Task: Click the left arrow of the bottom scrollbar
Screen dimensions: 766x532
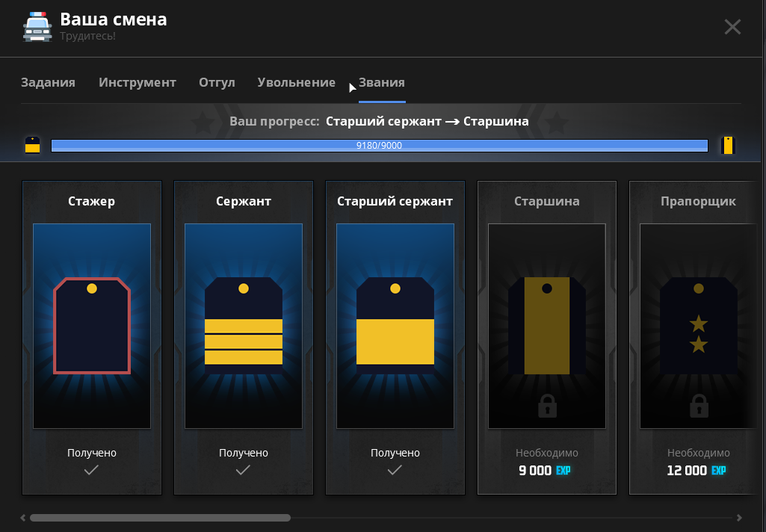Action: [22, 517]
